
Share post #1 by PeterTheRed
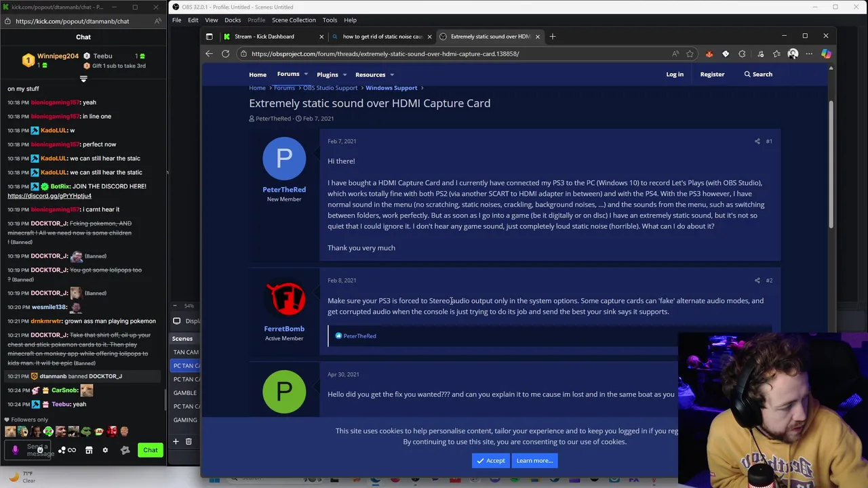point(757,141)
